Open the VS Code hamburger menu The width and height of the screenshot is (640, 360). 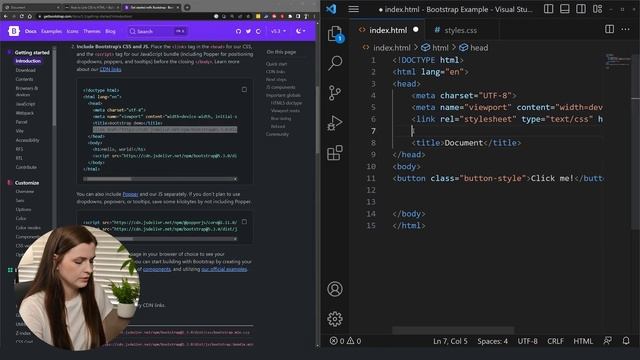point(353,9)
